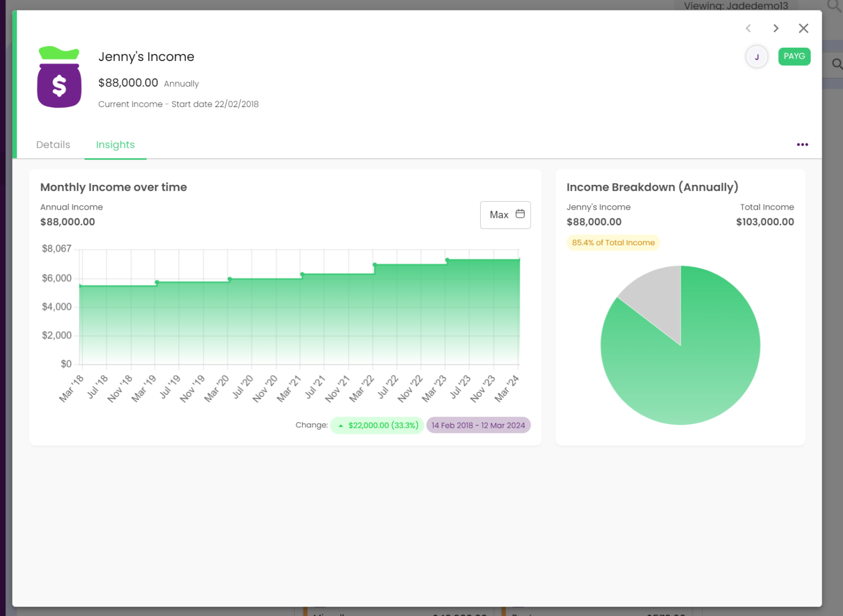Viewport: 843px width, 616px height.
Task: Click the 85.4% of Total Income badge
Action: tap(613, 242)
